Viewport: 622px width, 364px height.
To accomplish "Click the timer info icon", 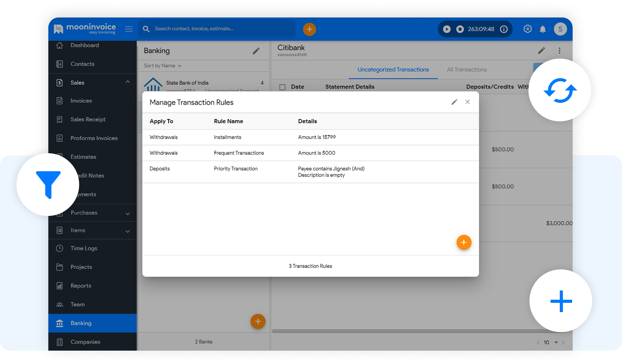I will click(x=504, y=29).
